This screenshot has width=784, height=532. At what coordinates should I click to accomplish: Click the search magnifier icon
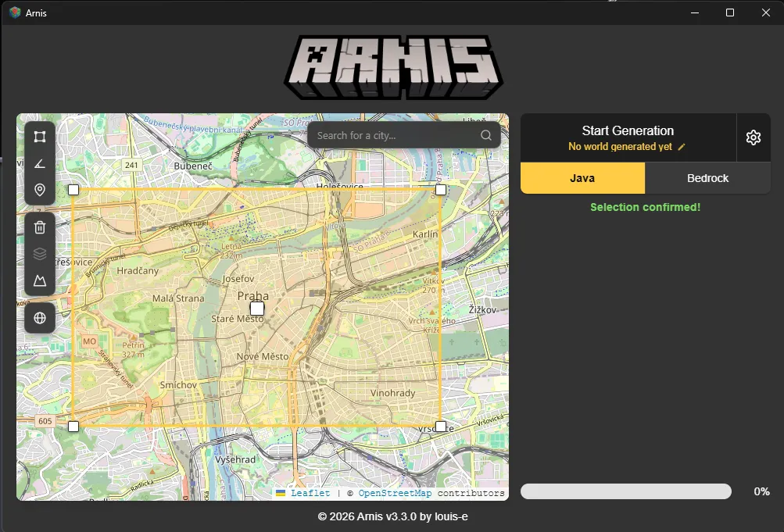point(486,135)
